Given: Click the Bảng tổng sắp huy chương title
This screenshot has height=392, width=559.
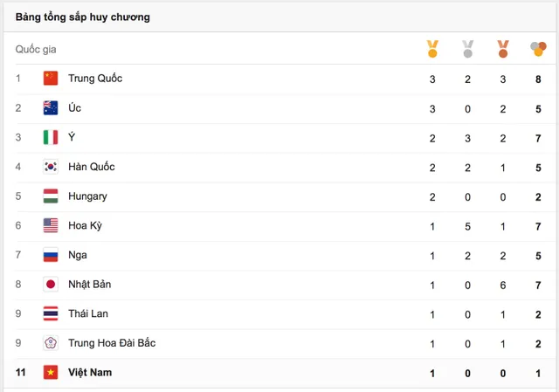Looking at the screenshot, I should coord(83,17).
